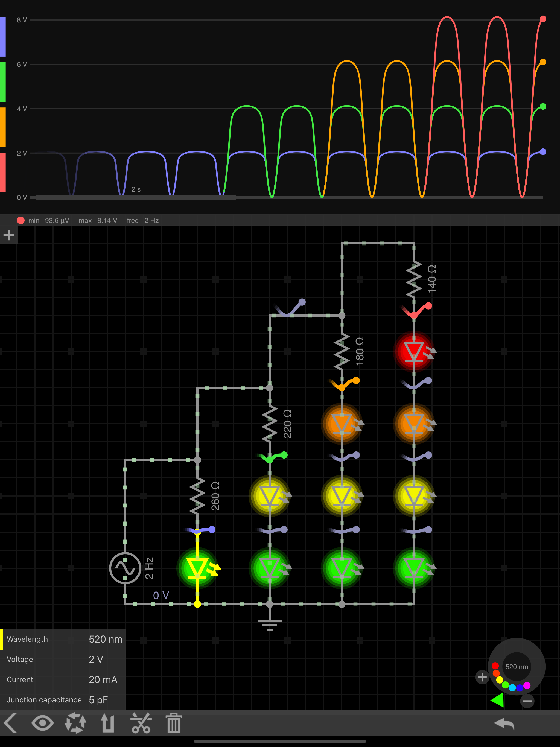The width and height of the screenshot is (560, 747).
Task: Pick the cyan wavelength dot on the dial
Action: click(512, 688)
